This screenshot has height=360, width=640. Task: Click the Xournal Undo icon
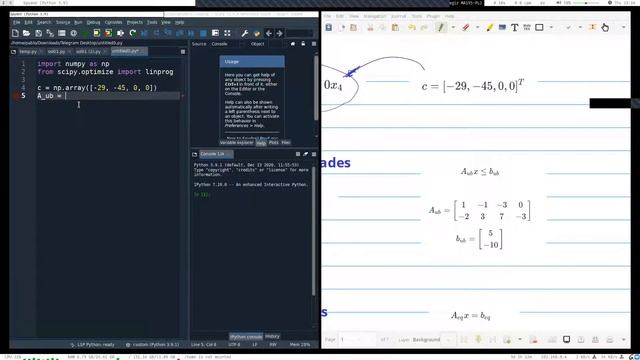pos(411,27)
